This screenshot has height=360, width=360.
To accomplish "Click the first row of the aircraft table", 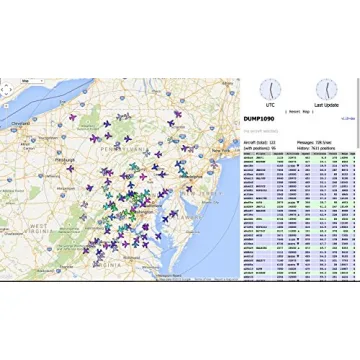I will click(x=299, y=157).
